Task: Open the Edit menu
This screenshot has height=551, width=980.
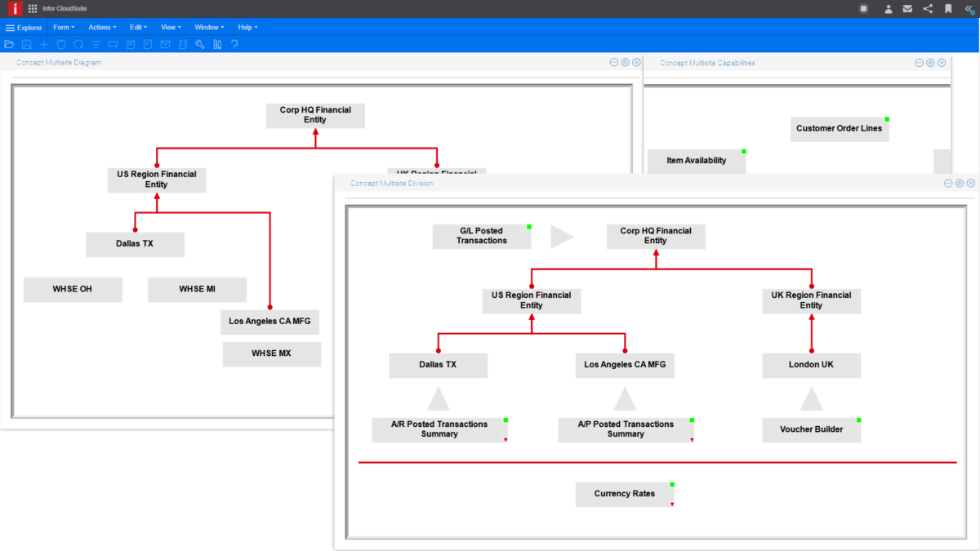Action: pyautogui.click(x=138, y=27)
